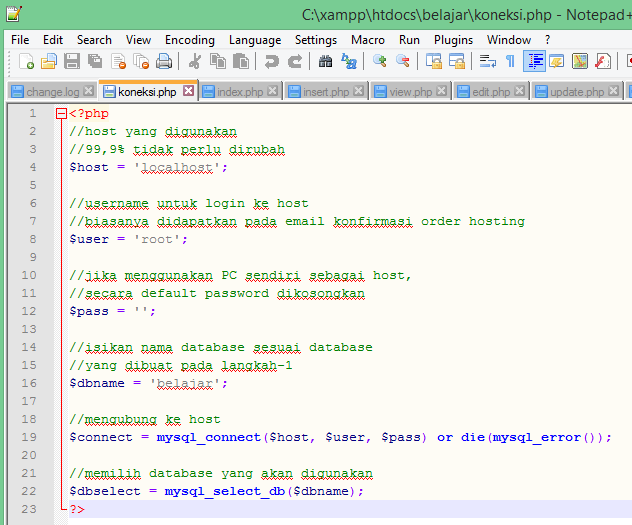Click the Redo arrow icon

(x=295, y=62)
